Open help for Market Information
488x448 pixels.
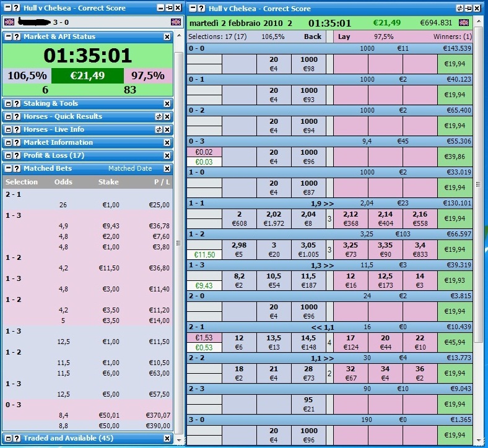[x=17, y=143]
